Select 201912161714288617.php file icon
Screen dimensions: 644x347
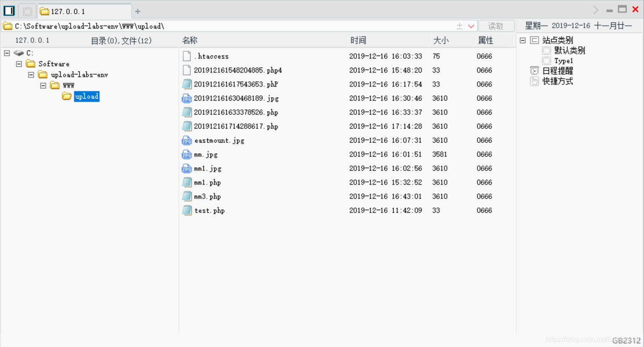coord(187,126)
